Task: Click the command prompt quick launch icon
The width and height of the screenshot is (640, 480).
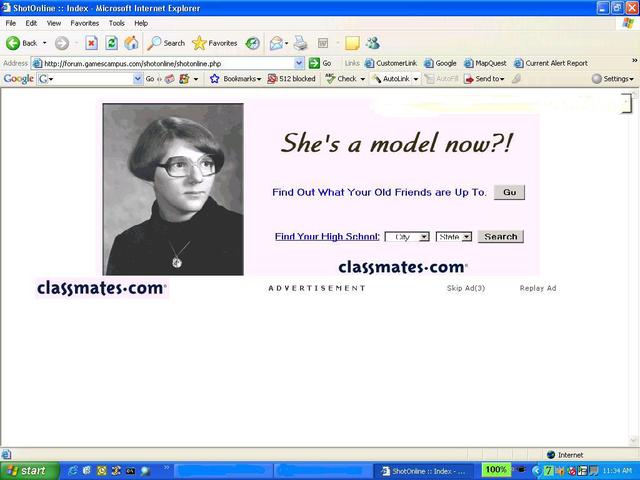Action: [x=130, y=471]
